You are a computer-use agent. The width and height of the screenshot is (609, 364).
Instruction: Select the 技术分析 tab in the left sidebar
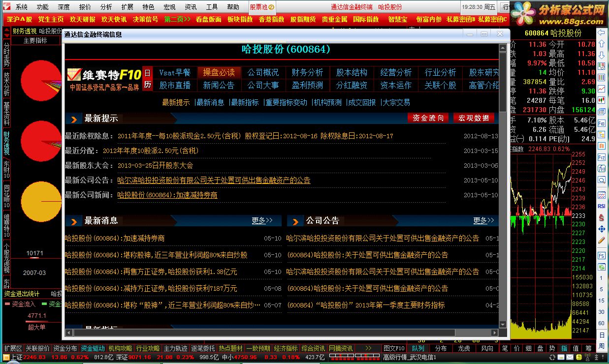click(x=6, y=84)
